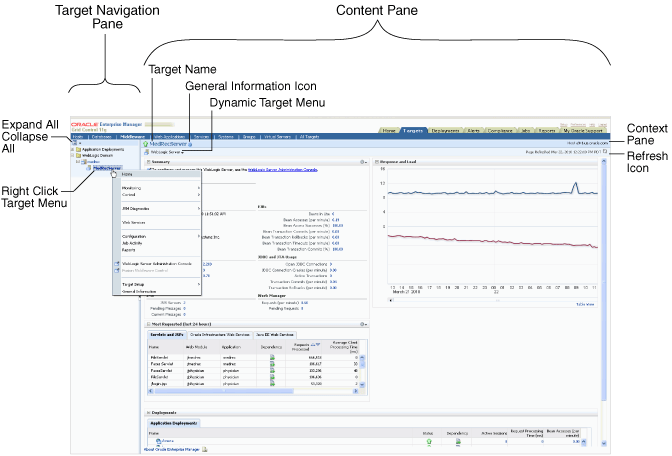Viewport: 672px width, 456px height.
Task: Click the deployment icon in the first Deployments row
Action: [x=158, y=441]
